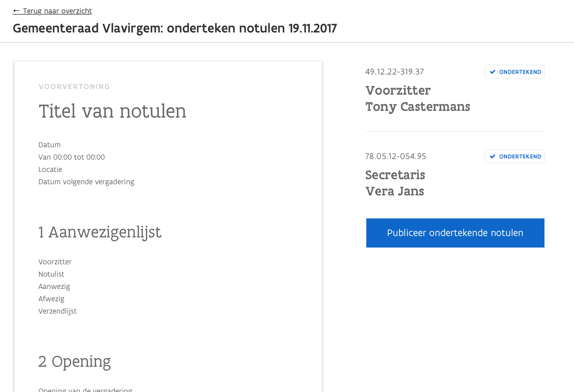The height and width of the screenshot is (392, 574).
Task: Click Verzendlijst in the attendance list
Action: tap(57, 311)
